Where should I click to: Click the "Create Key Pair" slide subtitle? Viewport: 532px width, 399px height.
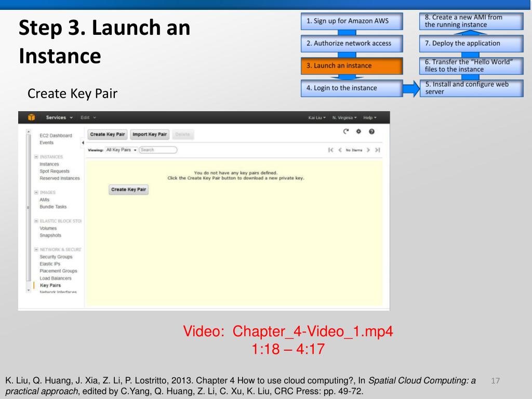point(72,94)
